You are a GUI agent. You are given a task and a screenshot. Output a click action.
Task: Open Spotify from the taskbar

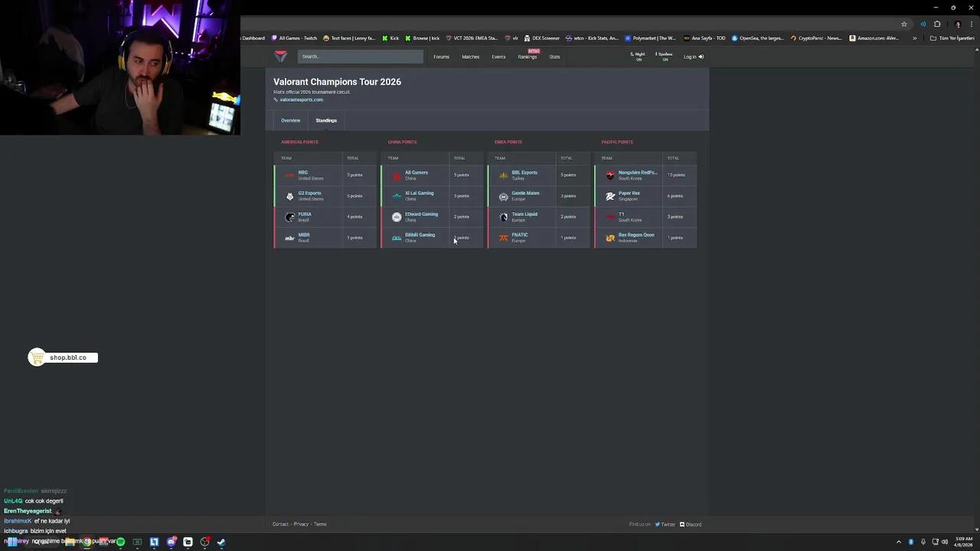pyautogui.click(x=120, y=542)
